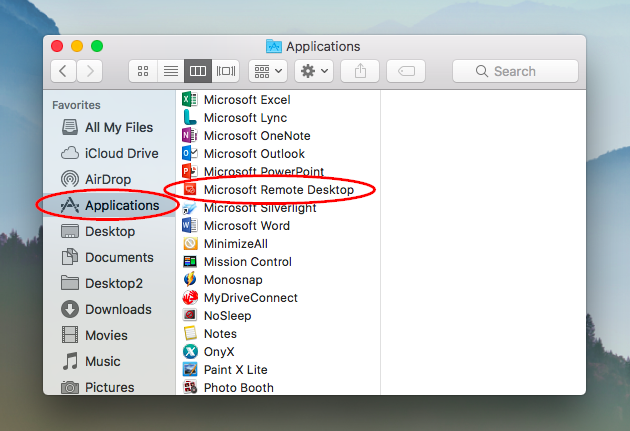Open the Action gear menu
This screenshot has width=630, height=431.
(x=314, y=71)
